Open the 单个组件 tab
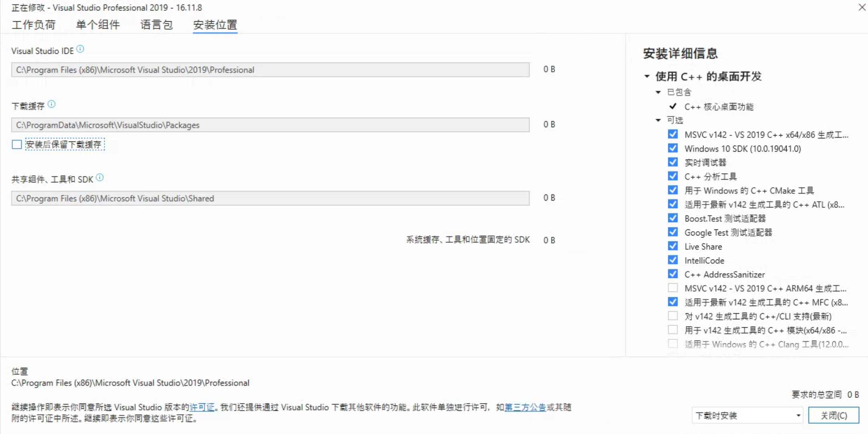This screenshot has width=868, height=434. click(98, 25)
